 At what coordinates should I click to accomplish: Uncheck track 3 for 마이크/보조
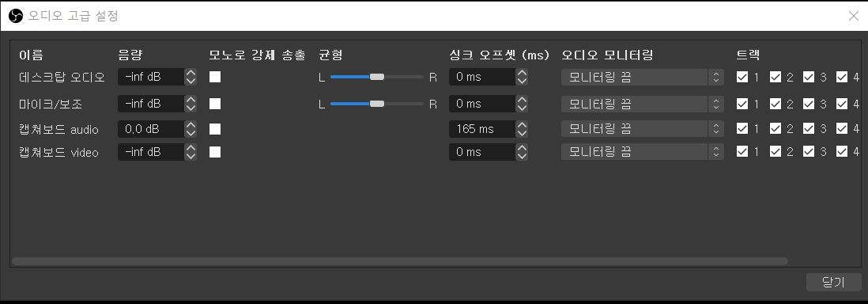tap(808, 104)
